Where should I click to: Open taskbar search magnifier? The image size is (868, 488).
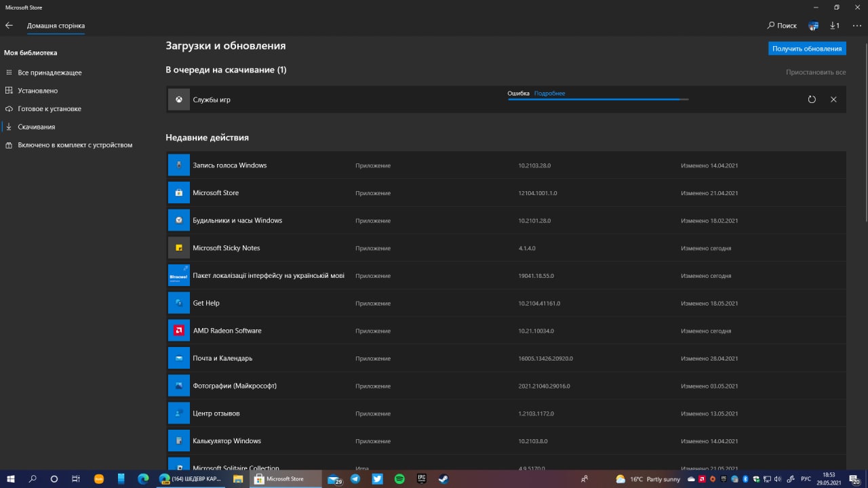pos(33,479)
